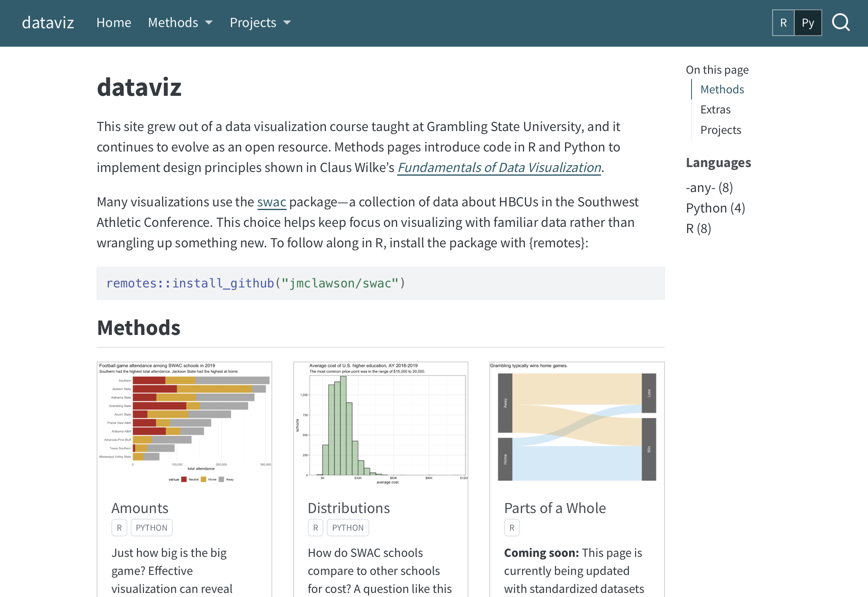The image size is (868, 597).
Task: Switch code language to Py toggle
Action: click(x=807, y=23)
